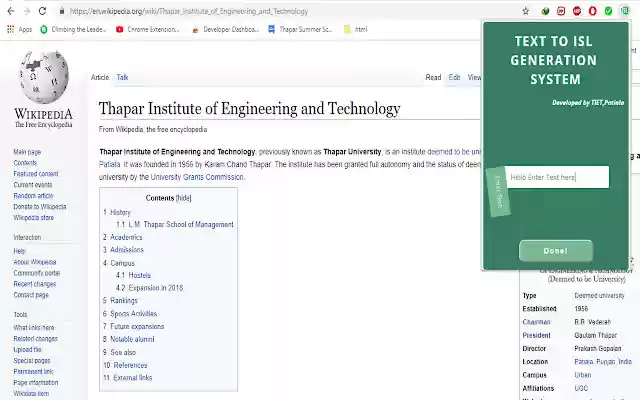
Task: Open Page information link
Action: 36,382
